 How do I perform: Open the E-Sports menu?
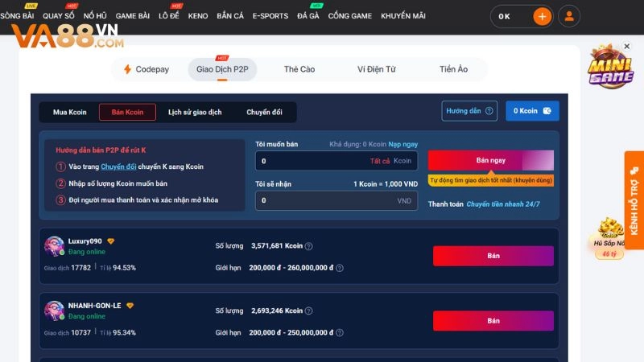pyautogui.click(x=270, y=15)
